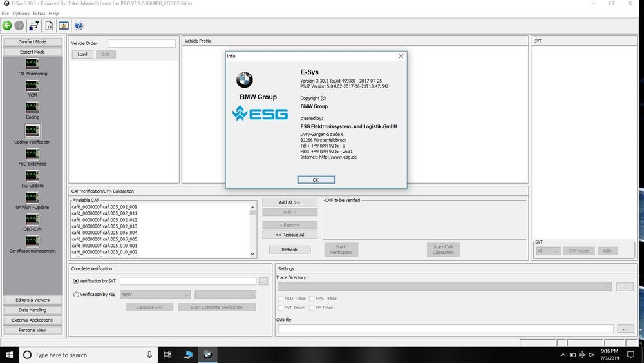Click OK in Info dialog

(316, 180)
